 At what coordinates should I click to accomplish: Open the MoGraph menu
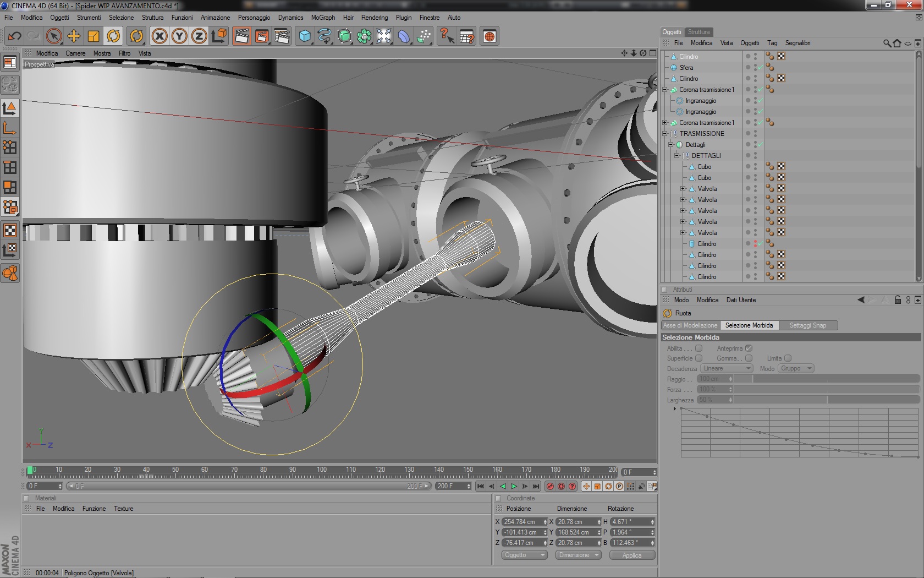click(x=323, y=18)
